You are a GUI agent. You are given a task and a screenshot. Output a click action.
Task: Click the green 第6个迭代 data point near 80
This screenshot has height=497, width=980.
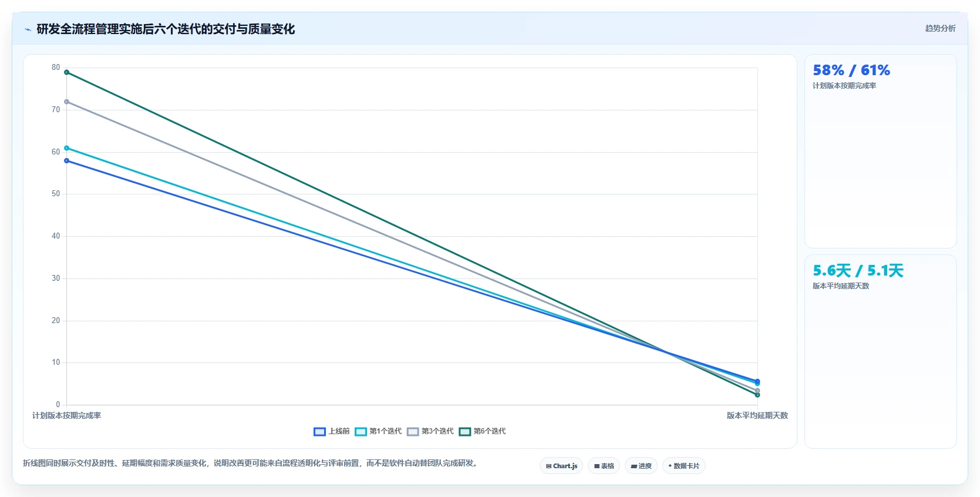tap(66, 72)
